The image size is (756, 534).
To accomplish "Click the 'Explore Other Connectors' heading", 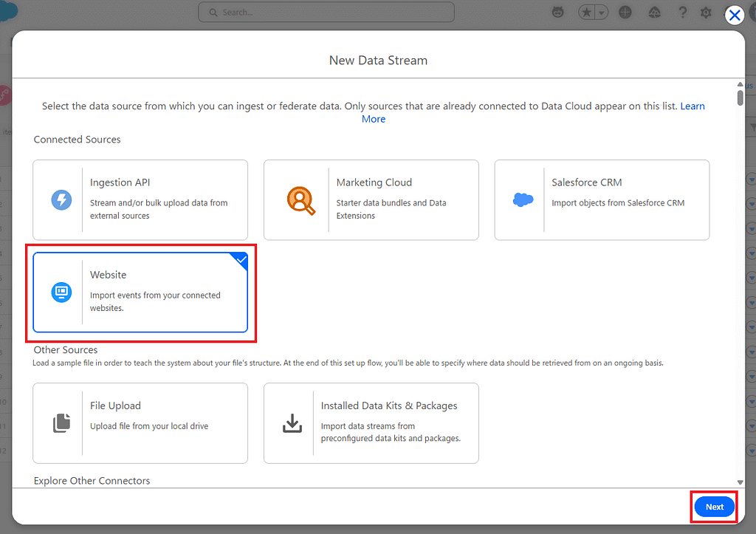I will [x=92, y=481].
